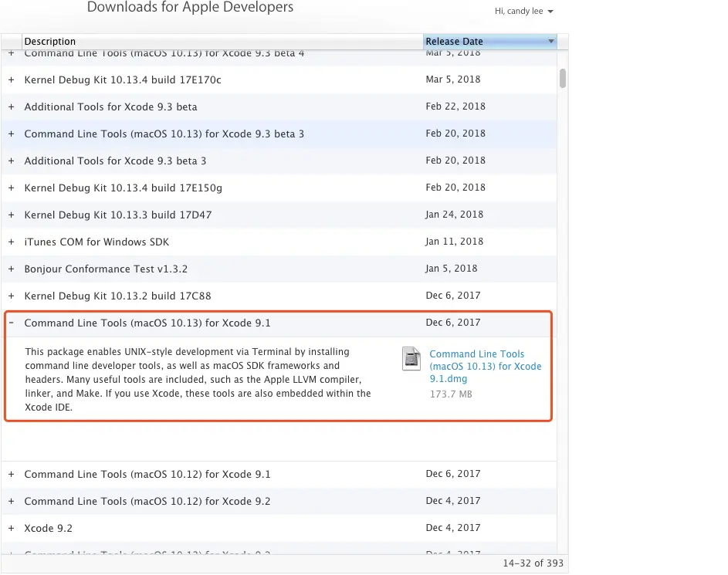Viewport: 728px width, 575px height.
Task: Expand Command Line Tools Xcode 9.3 beta 3 row
Action: point(11,134)
